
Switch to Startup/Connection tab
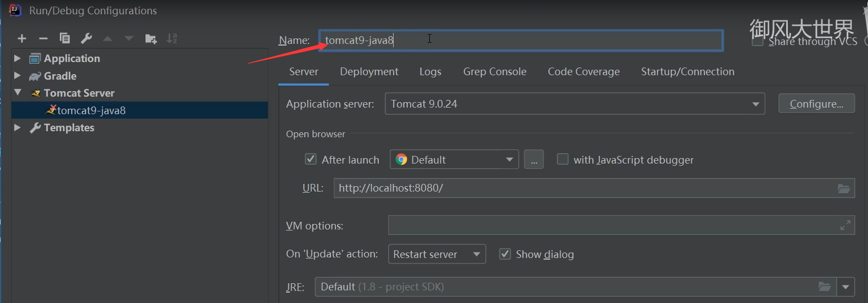pyautogui.click(x=688, y=71)
